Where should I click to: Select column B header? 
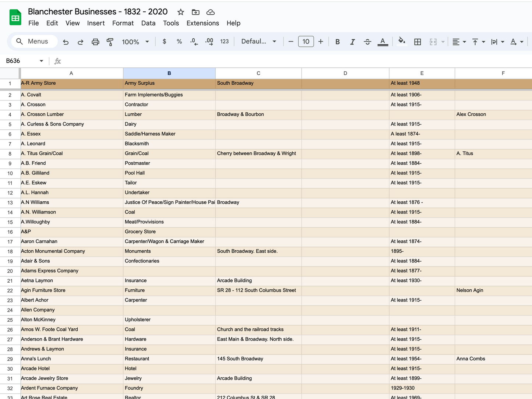(x=169, y=73)
